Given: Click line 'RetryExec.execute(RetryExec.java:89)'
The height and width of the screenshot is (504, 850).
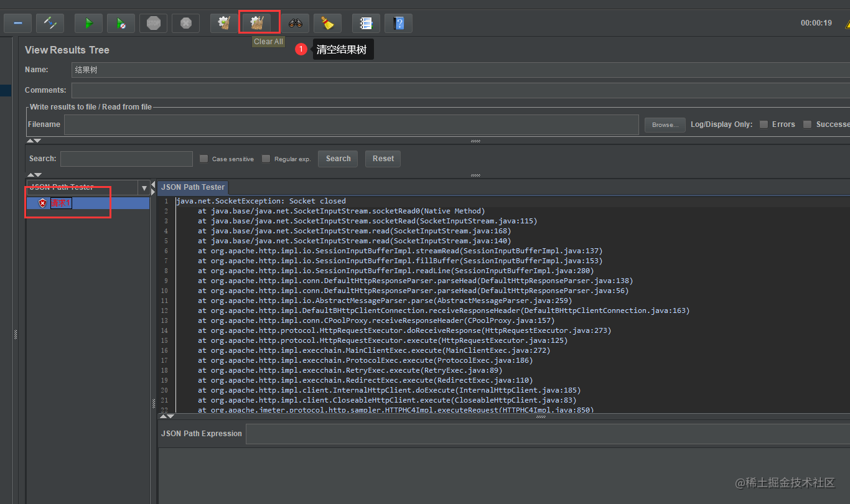Looking at the screenshot, I should [x=350, y=370].
